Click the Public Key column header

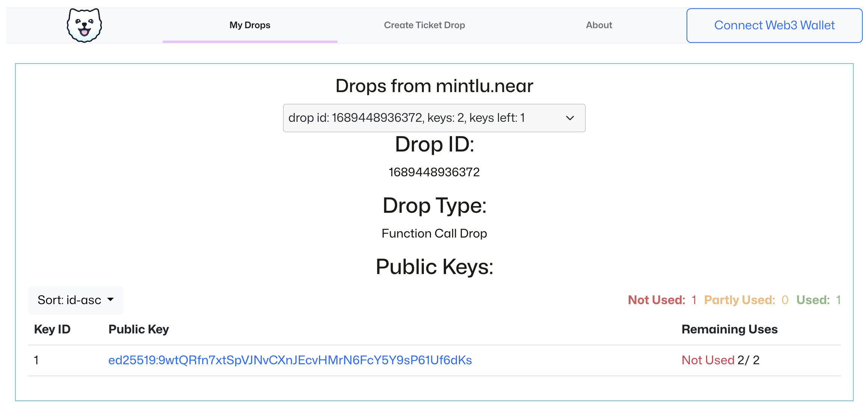(139, 329)
